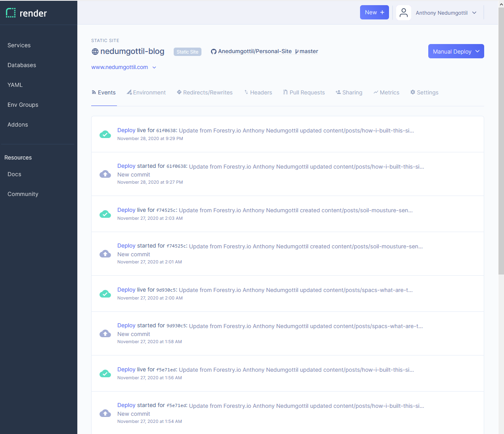Click the Environment tab icon
504x434 pixels.
[129, 92]
